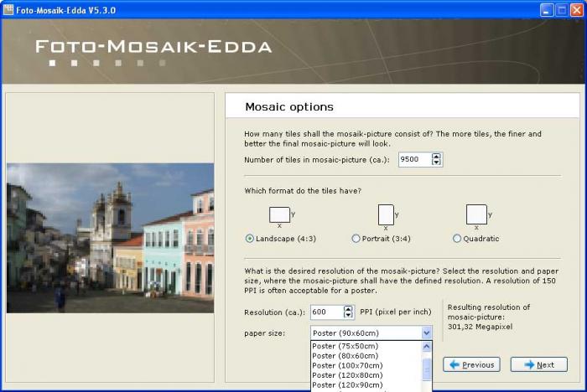Choose Poster (120x80cm) from the list
The image size is (587, 392).
(x=366, y=375)
